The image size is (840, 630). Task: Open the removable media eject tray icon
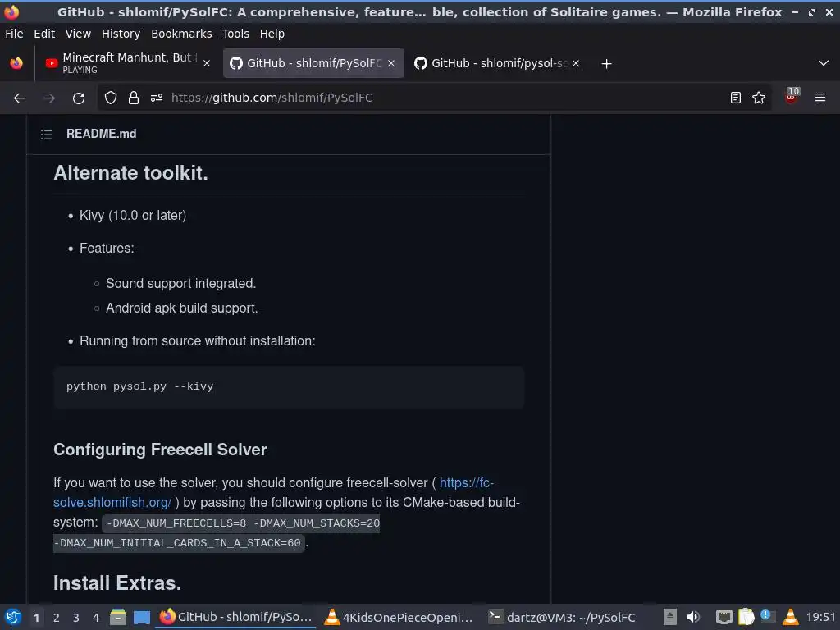669,617
